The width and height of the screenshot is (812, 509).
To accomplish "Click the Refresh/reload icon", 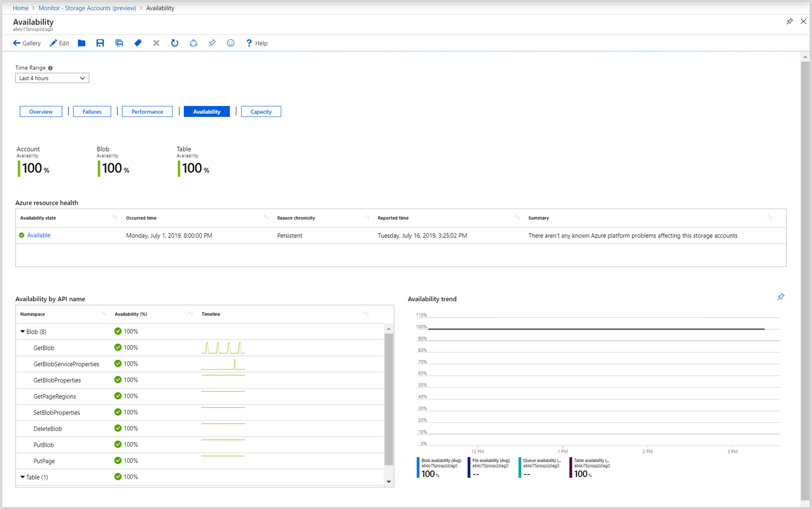I will [174, 43].
